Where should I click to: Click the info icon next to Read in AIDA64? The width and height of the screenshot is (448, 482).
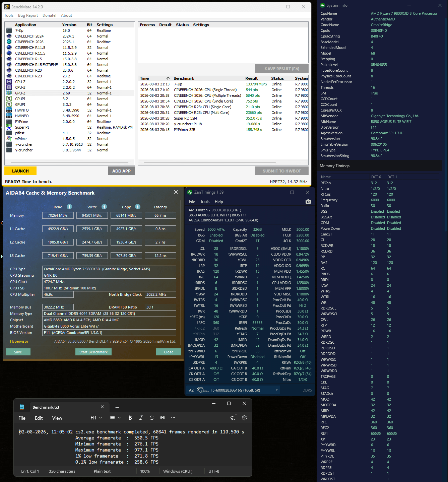tap(69, 207)
